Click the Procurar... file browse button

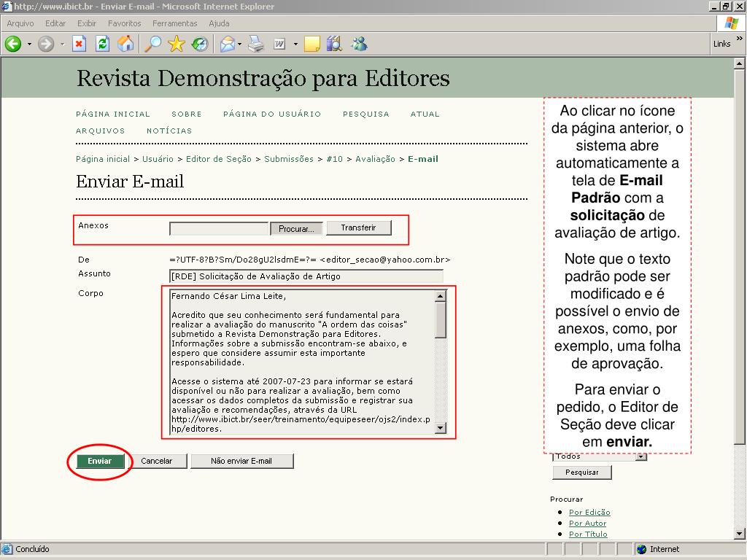(x=296, y=229)
